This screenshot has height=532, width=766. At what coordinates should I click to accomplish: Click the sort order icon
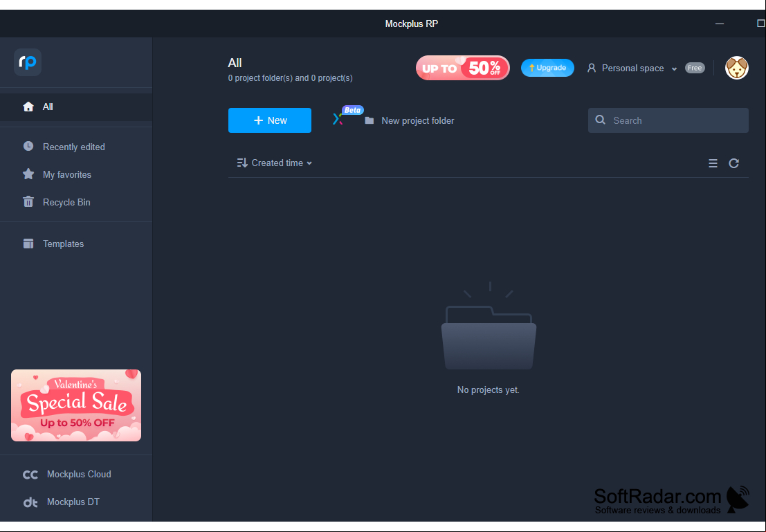pos(241,163)
